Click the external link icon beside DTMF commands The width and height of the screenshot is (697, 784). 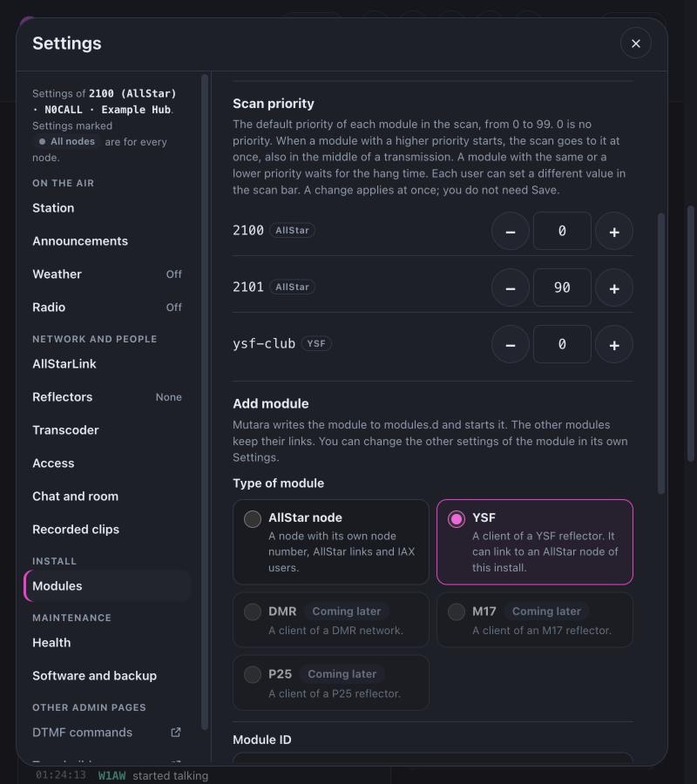point(175,733)
